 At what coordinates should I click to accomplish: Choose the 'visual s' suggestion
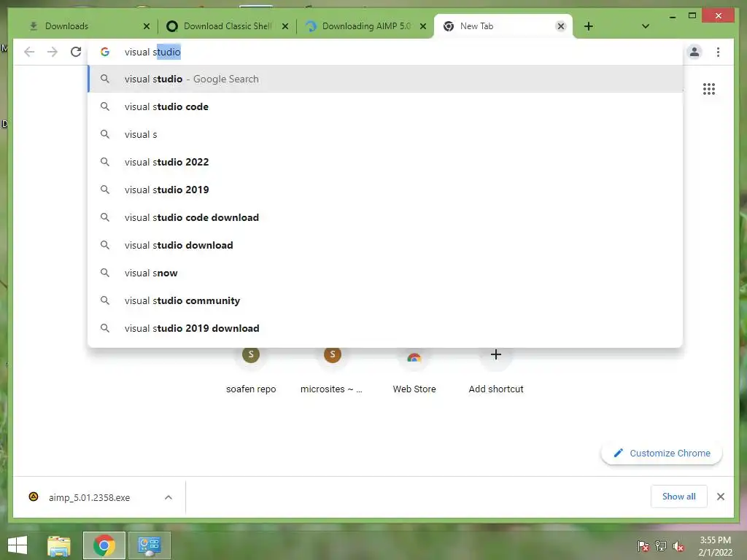pyautogui.click(x=385, y=134)
